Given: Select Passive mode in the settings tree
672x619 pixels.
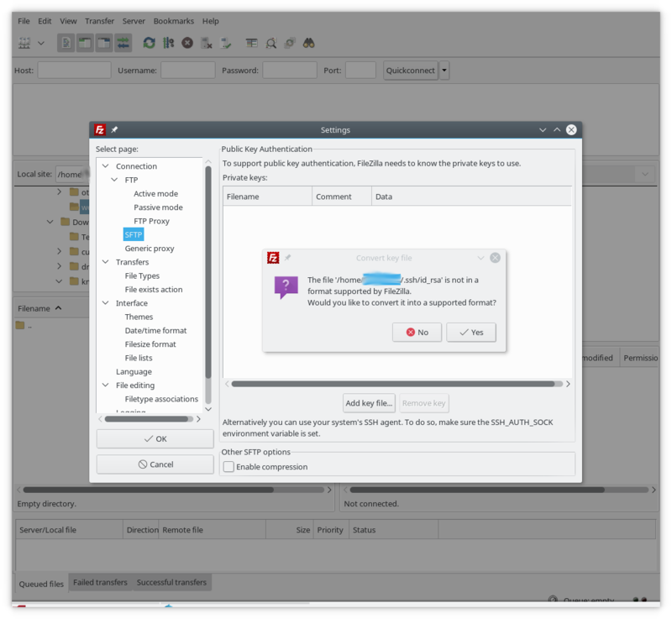Looking at the screenshot, I should coord(158,207).
